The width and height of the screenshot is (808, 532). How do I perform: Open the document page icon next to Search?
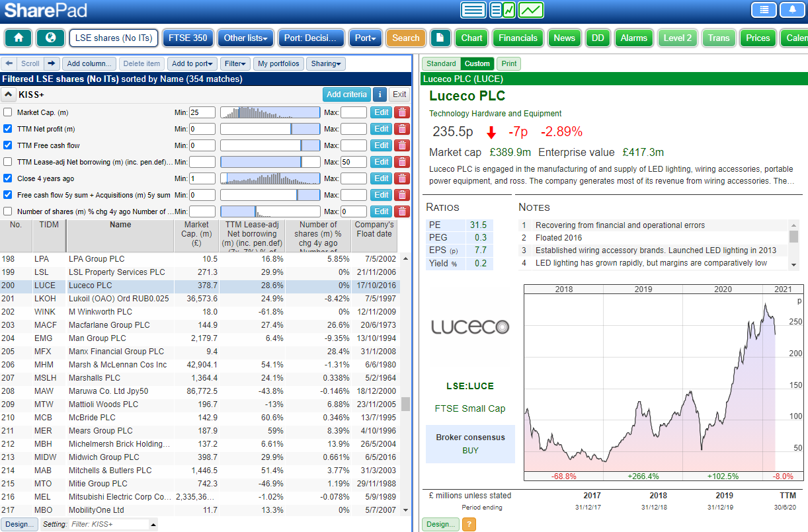tap(440, 38)
